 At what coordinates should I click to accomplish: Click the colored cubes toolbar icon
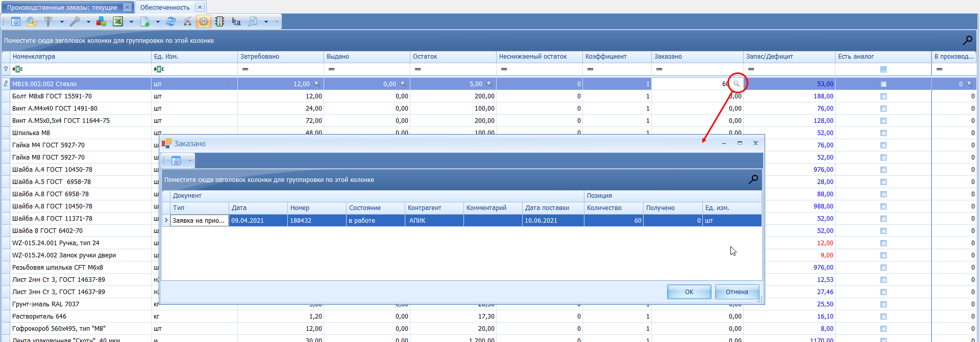tap(101, 21)
